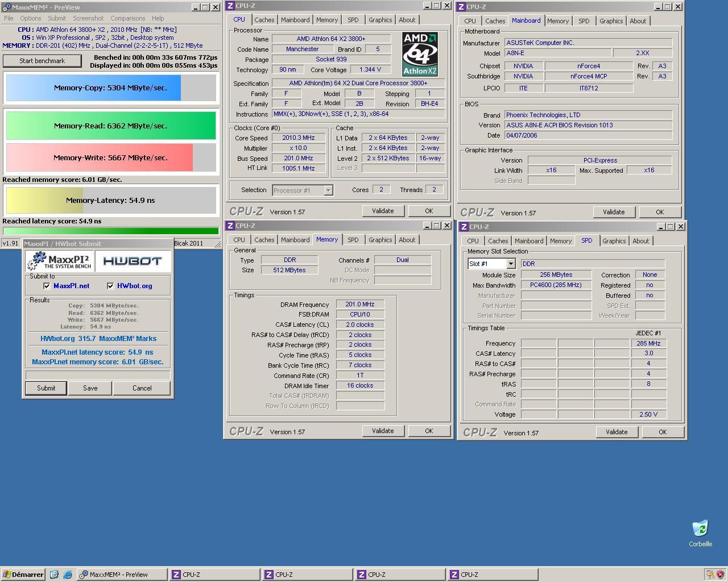Click Validate in the CPU-Z CPU window
Screen dimensions: 728x582
coord(383,211)
